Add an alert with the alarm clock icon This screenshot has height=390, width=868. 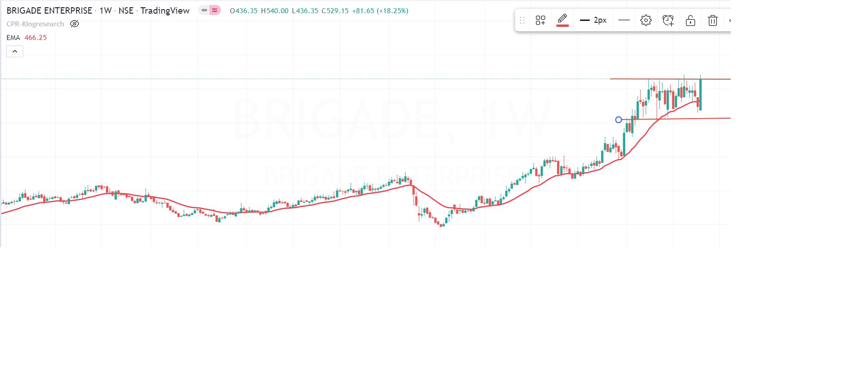point(668,20)
